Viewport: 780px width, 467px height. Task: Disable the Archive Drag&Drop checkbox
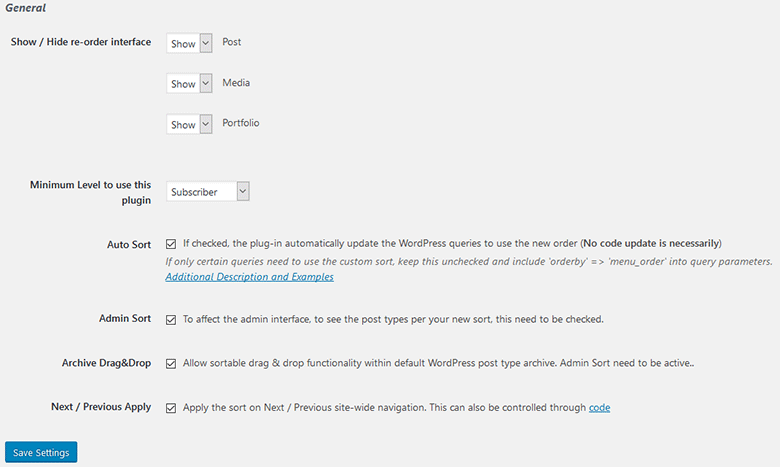(x=171, y=364)
